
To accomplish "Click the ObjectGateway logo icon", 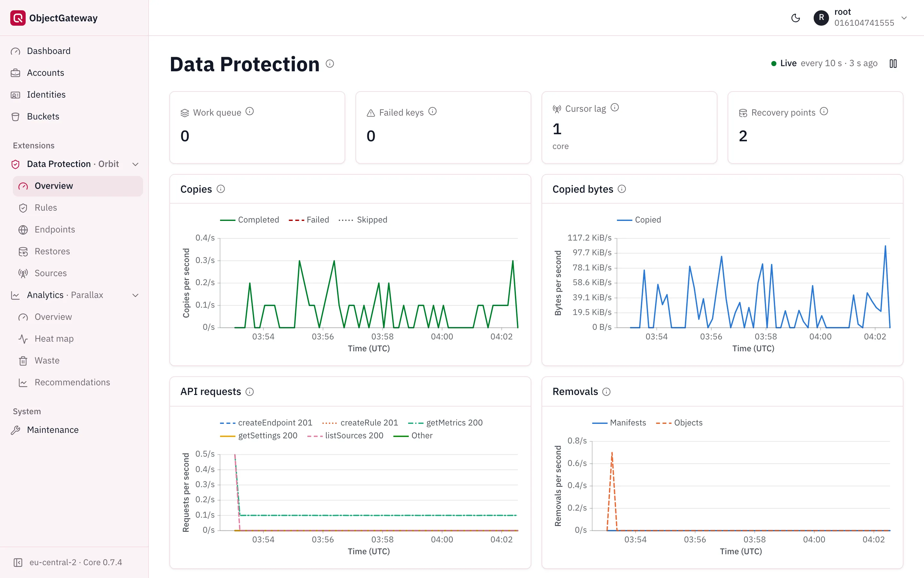I will 18,18.
